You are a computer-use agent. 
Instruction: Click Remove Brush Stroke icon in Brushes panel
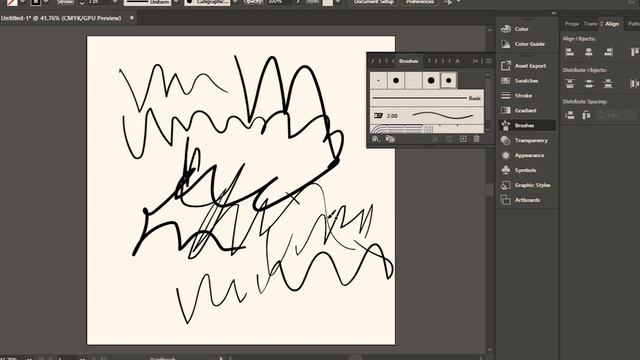coord(435,139)
